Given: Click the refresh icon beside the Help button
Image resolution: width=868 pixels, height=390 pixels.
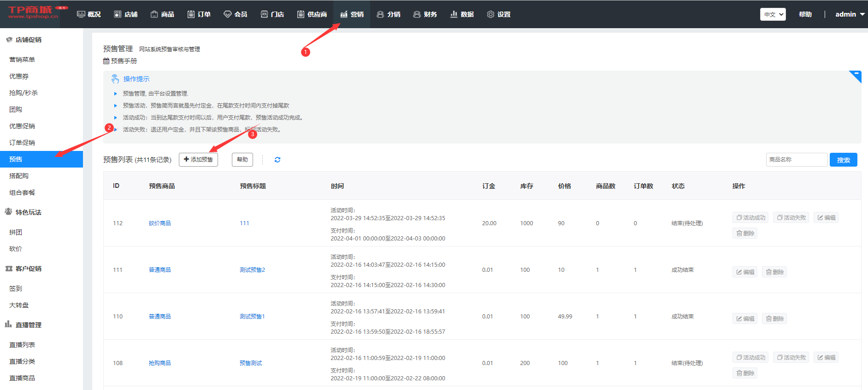Looking at the screenshot, I should coord(278,160).
